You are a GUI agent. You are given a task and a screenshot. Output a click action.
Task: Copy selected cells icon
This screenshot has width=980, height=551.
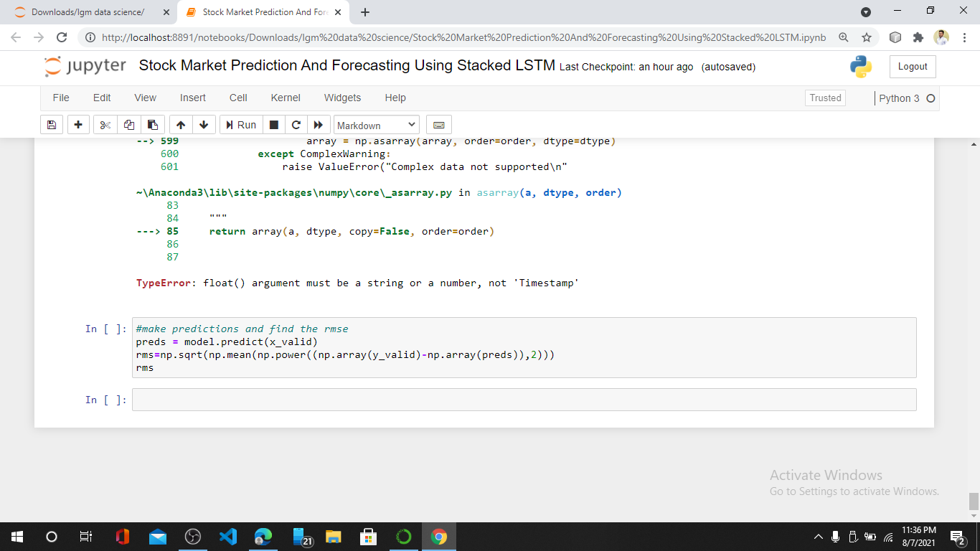coord(129,125)
